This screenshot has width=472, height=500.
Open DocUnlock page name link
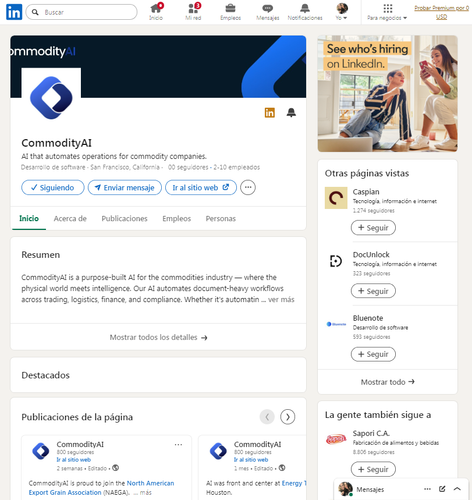click(x=371, y=255)
